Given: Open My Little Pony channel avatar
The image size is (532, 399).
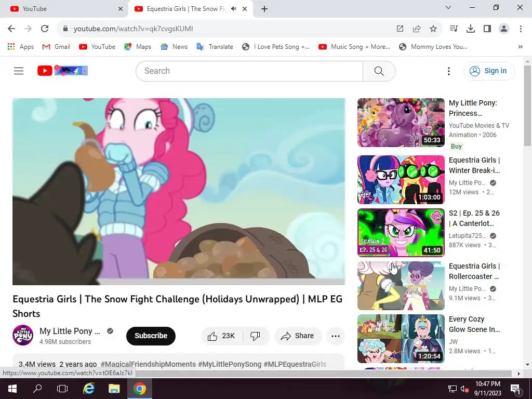Looking at the screenshot, I should point(23,335).
